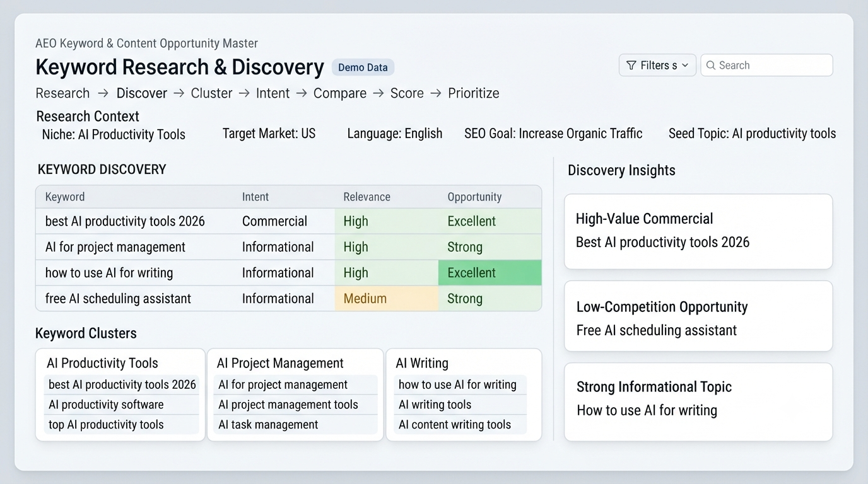Image resolution: width=868 pixels, height=484 pixels.
Task: Sort by the Relevance column header
Action: click(367, 197)
